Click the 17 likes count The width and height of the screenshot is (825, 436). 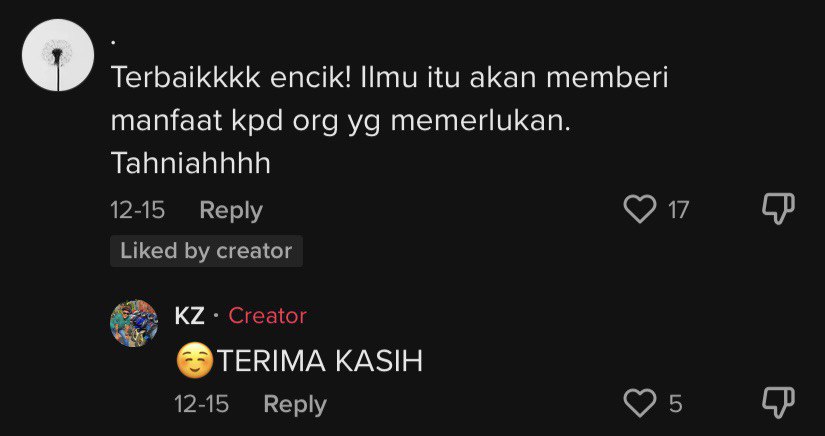coord(678,210)
